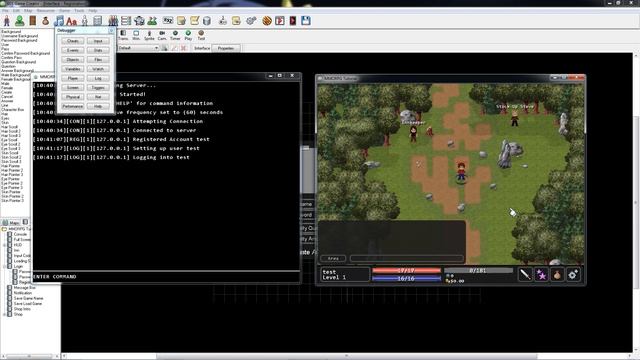Click Watch button in Debugger

tap(98, 69)
